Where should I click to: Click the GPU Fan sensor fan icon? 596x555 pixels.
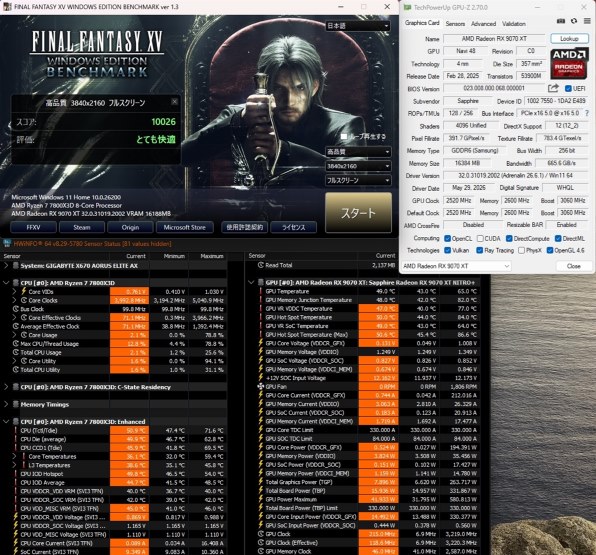pos(261,387)
